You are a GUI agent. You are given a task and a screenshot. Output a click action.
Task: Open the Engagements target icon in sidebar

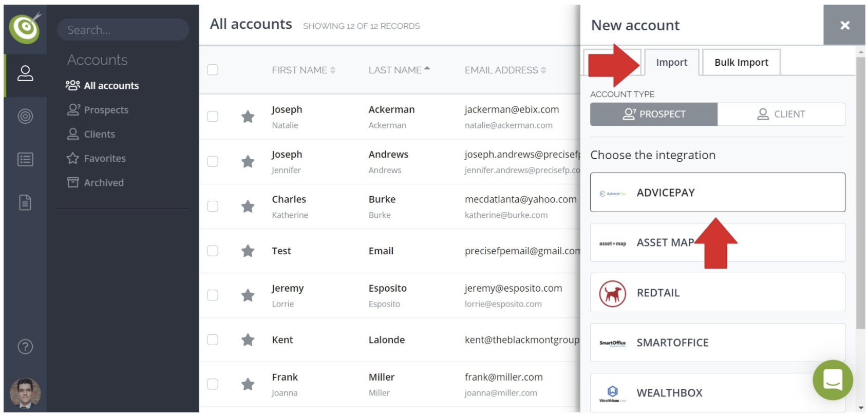[25, 116]
